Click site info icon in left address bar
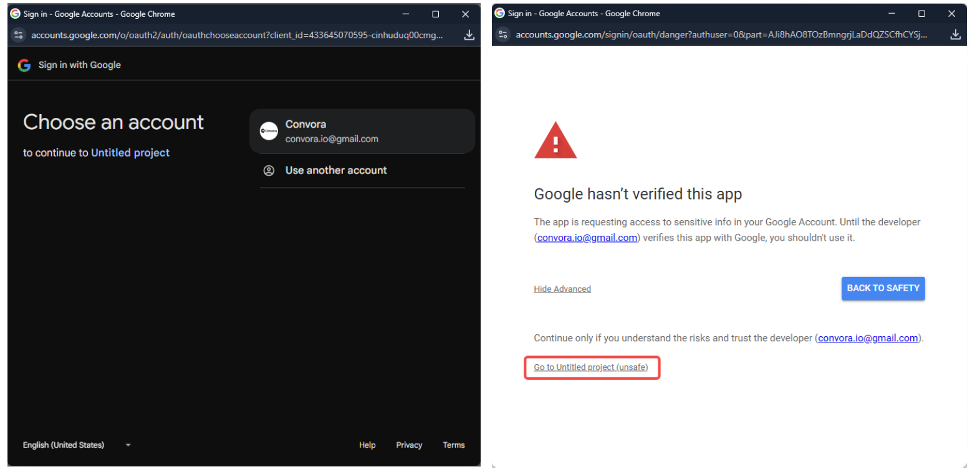Screen dimensions: 980x469 point(19,35)
